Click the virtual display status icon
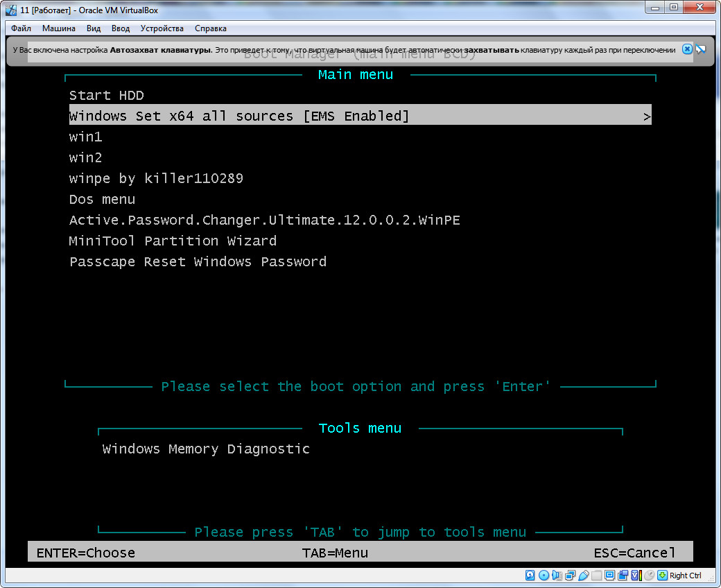721x588 pixels. [x=609, y=575]
